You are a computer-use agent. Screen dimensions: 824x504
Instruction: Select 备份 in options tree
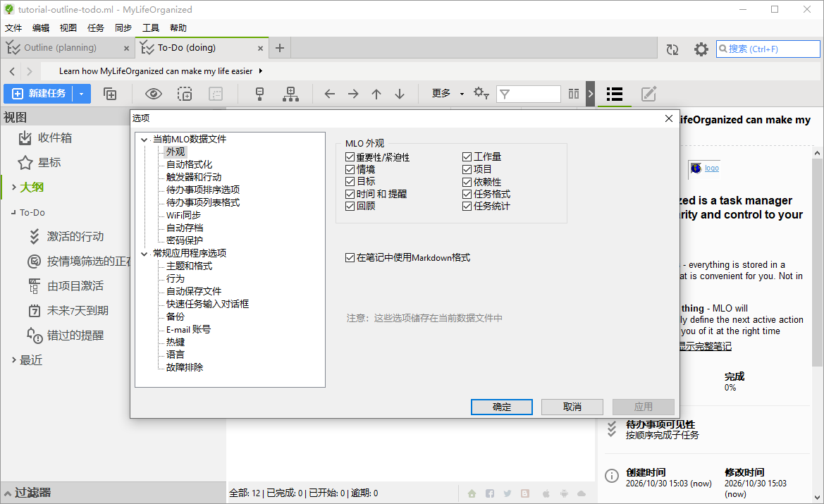pyautogui.click(x=176, y=317)
